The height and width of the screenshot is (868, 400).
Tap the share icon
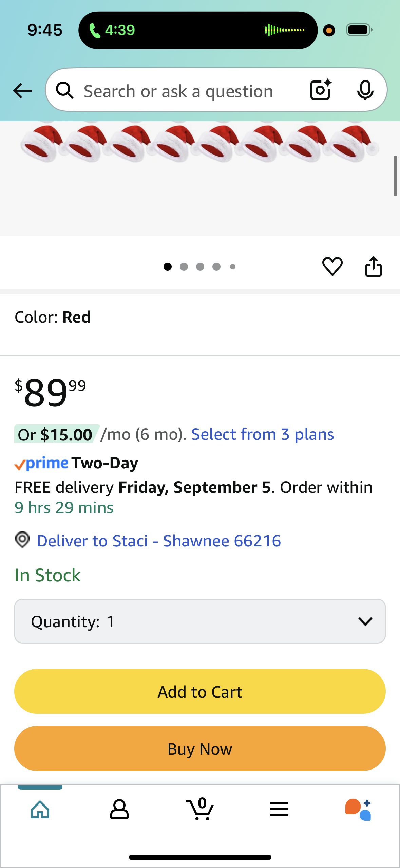373,267
